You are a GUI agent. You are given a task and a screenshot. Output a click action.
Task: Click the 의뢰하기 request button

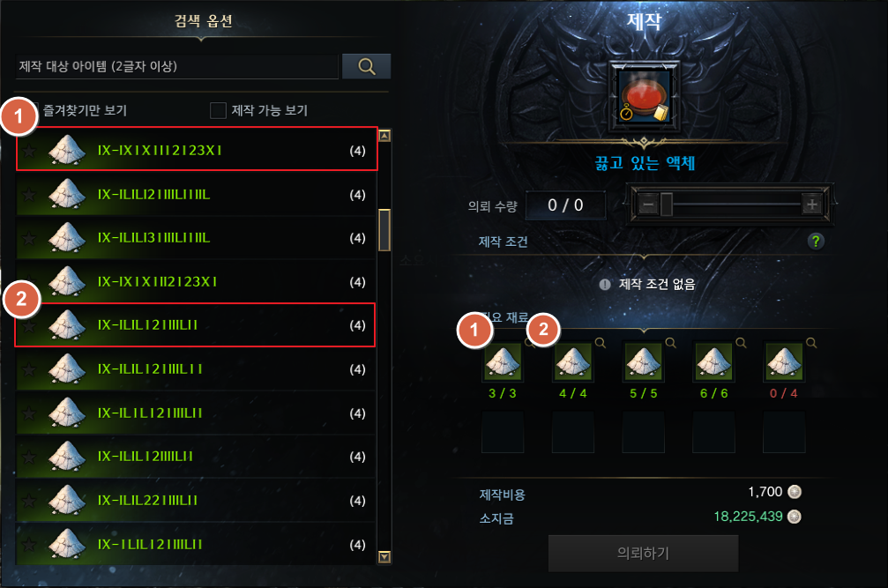pos(644,553)
